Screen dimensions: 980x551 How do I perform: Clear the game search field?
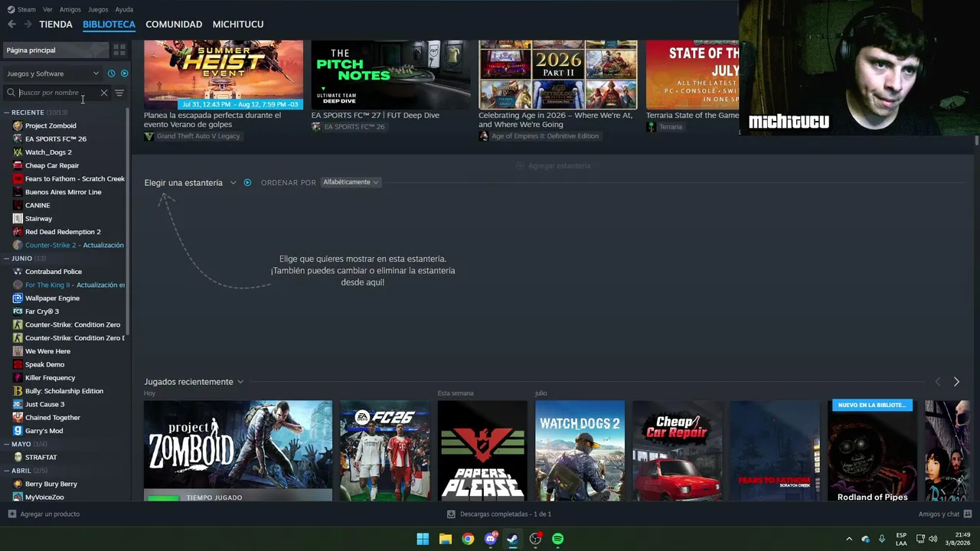click(x=104, y=93)
